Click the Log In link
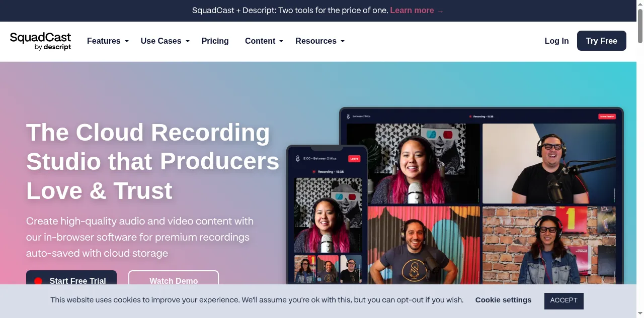 [x=556, y=41]
